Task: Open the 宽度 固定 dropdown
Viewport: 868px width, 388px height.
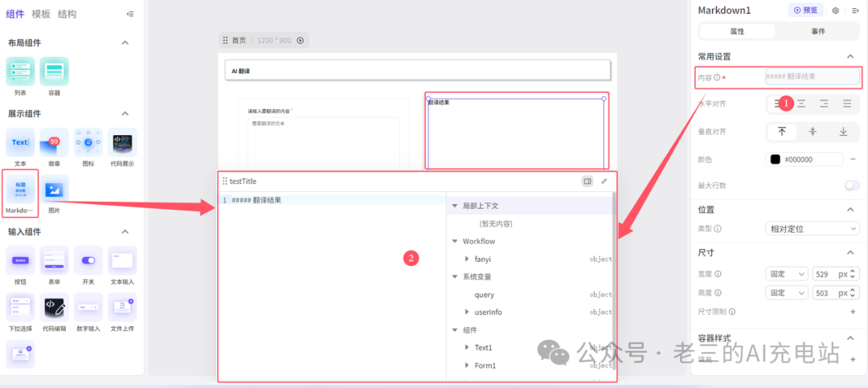Action: [787, 274]
